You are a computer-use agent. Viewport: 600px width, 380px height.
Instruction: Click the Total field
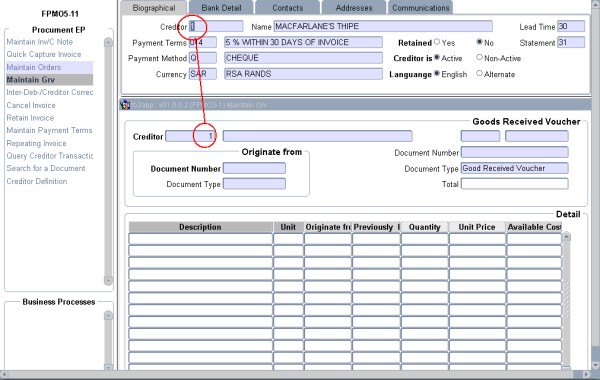pyautogui.click(x=514, y=184)
